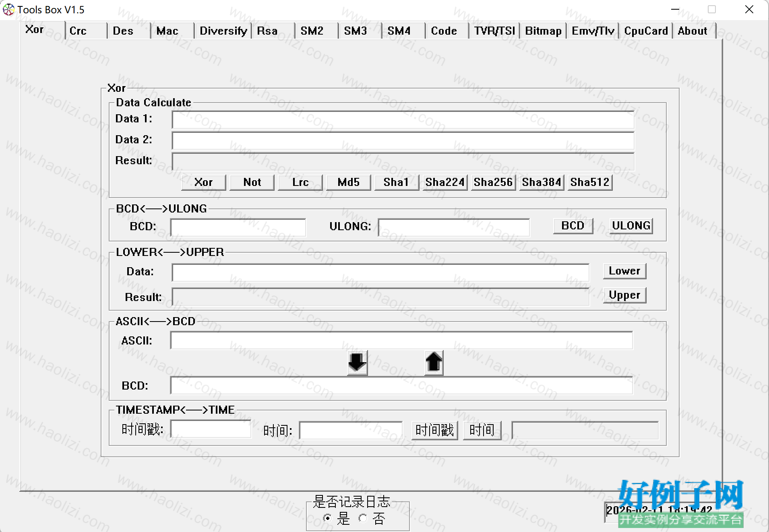Image resolution: width=769 pixels, height=532 pixels.
Task: Focus the Data 1 input field
Action: click(403, 120)
